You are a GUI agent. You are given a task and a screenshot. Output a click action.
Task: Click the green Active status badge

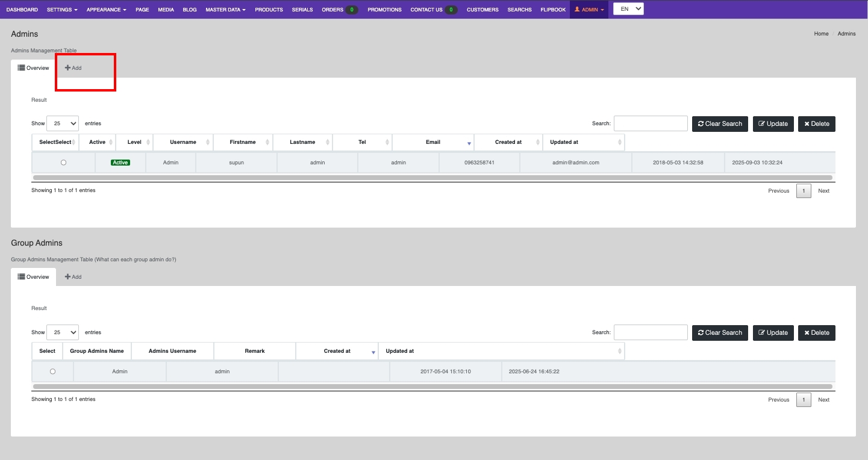click(120, 163)
